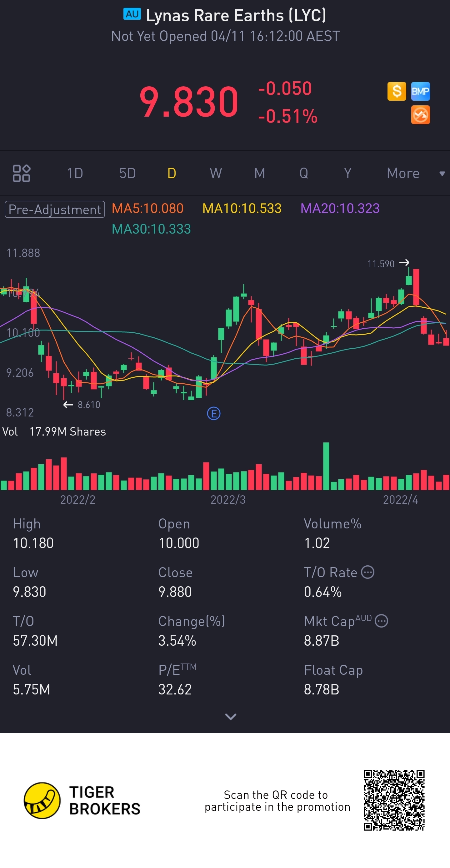The image size is (450, 868).
Task: Tap the T/O Rate value 0.64%
Action: [323, 592]
